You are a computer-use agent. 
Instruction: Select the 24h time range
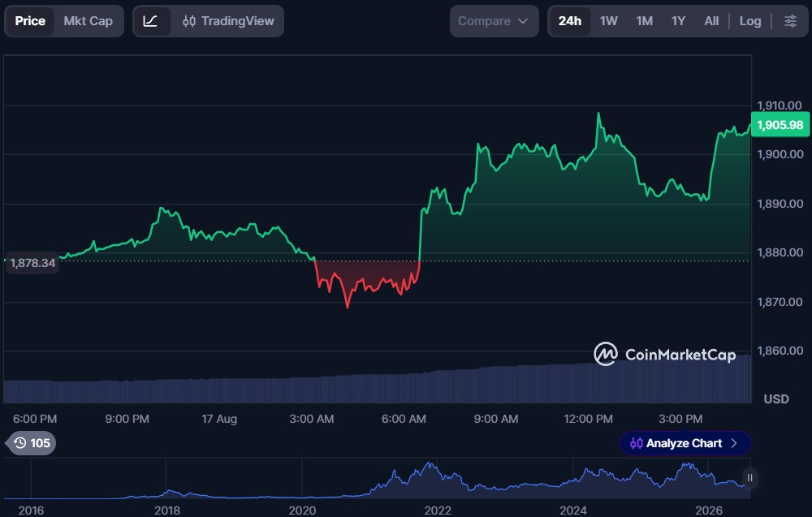[x=570, y=21]
